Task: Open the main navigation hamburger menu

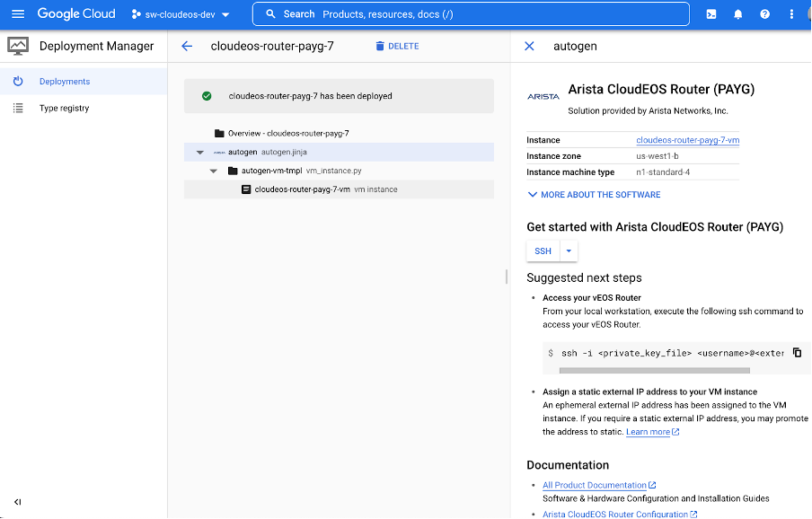Action: [x=18, y=14]
